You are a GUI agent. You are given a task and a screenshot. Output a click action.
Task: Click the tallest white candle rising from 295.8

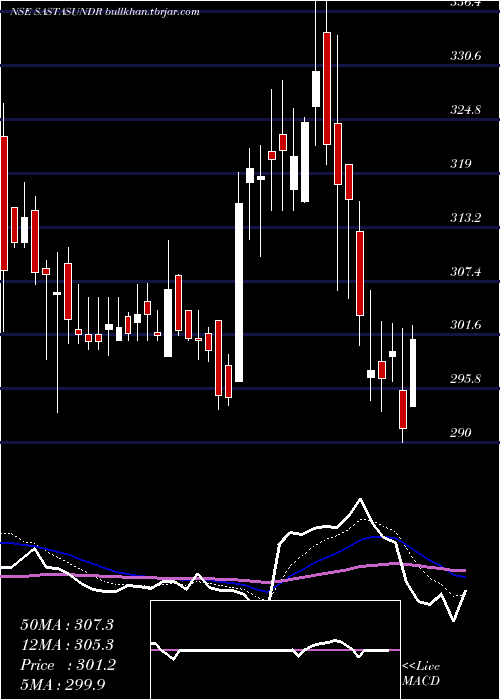click(239, 292)
